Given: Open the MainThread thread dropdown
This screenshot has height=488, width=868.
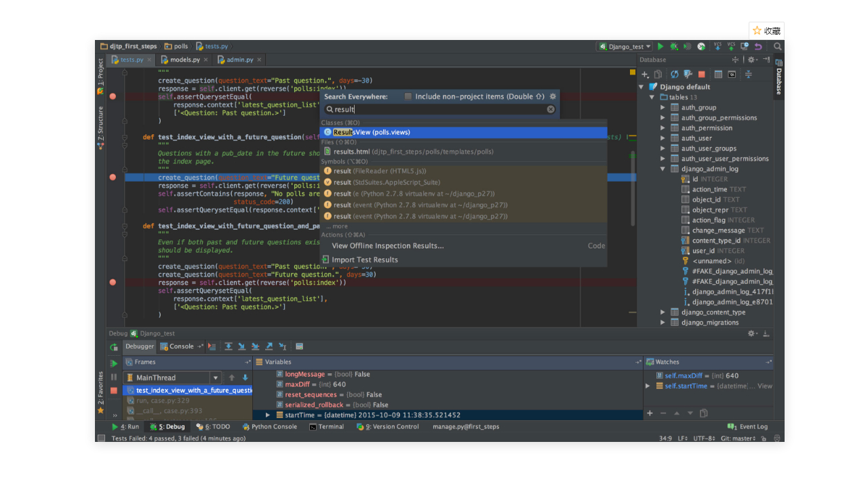Looking at the screenshot, I should click(173, 378).
